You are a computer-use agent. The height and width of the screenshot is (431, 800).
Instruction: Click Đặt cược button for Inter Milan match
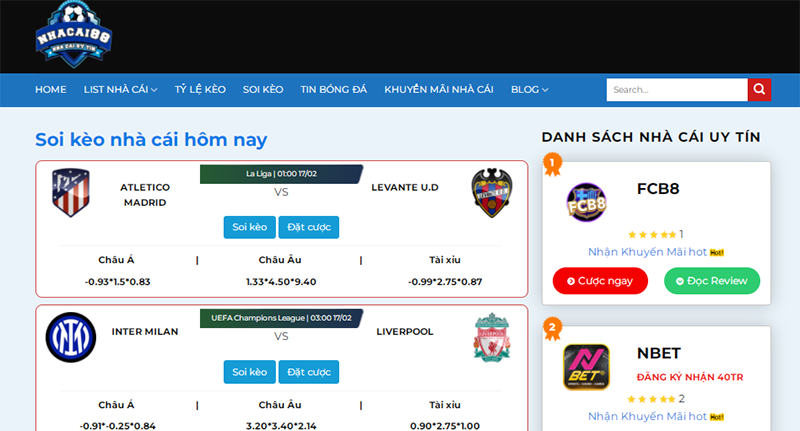(x=309, y=372)
